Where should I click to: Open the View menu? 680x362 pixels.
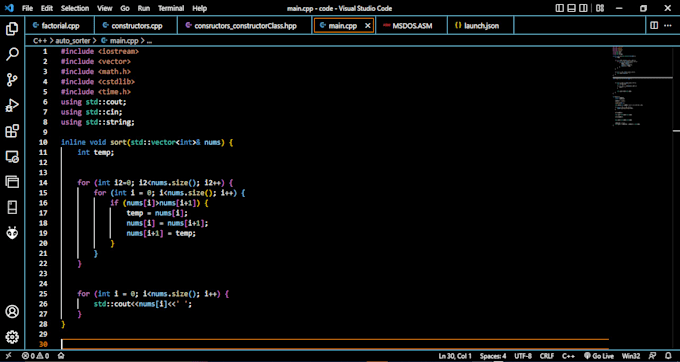pyautogui.click(x=105, y=8)
